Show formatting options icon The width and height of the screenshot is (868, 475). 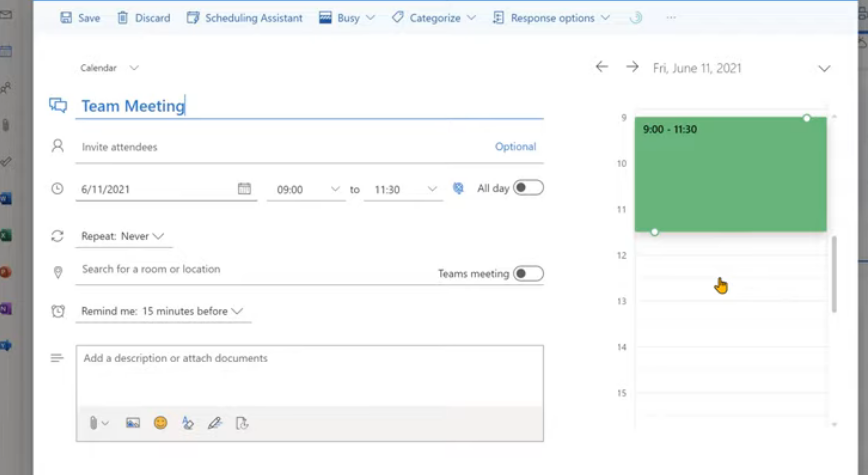point(188,424)
